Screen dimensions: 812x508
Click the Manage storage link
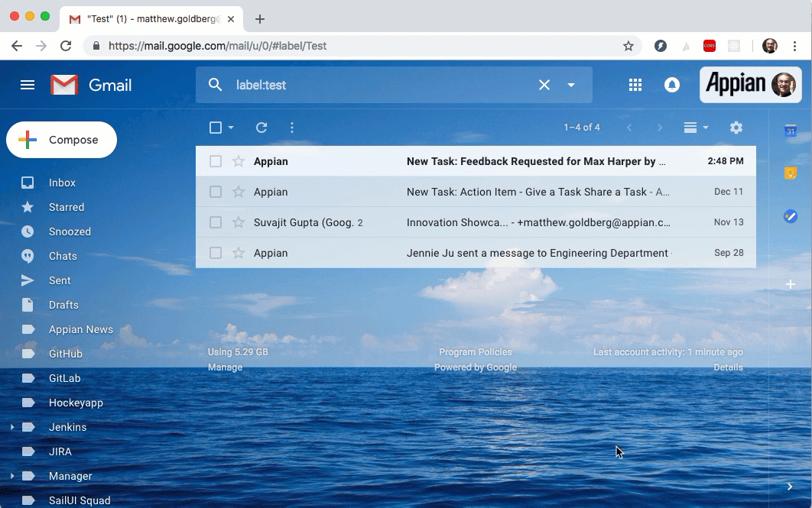(225, 367)
